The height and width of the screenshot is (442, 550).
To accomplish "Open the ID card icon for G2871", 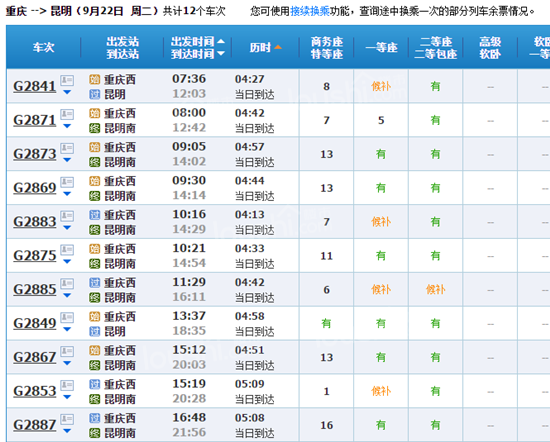I will pyautogui.click(x=67, y=114).
